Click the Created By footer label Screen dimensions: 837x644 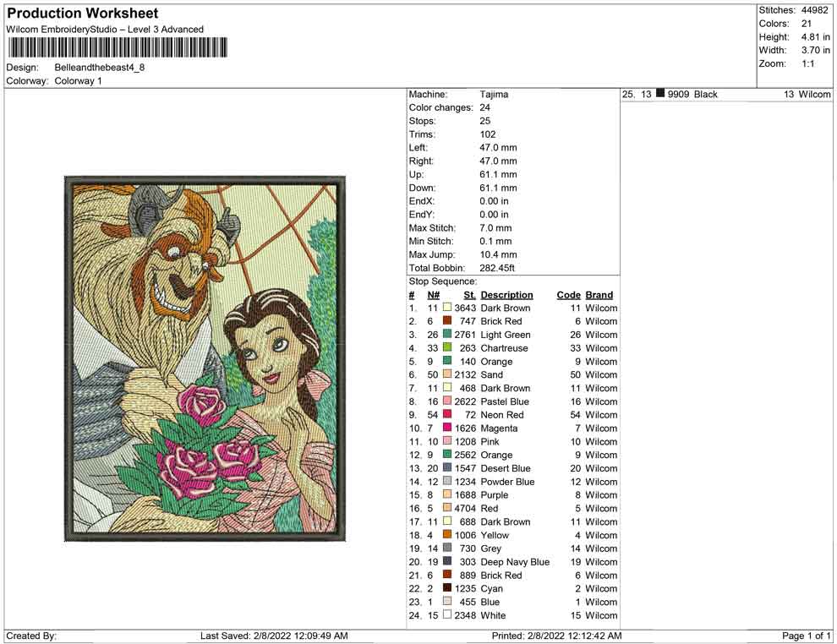(31, 636)
